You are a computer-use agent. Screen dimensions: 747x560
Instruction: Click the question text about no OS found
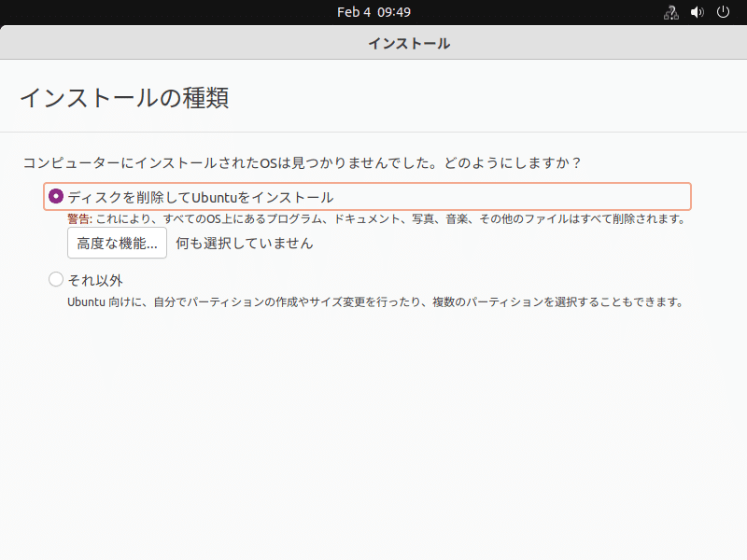point(302,162)
